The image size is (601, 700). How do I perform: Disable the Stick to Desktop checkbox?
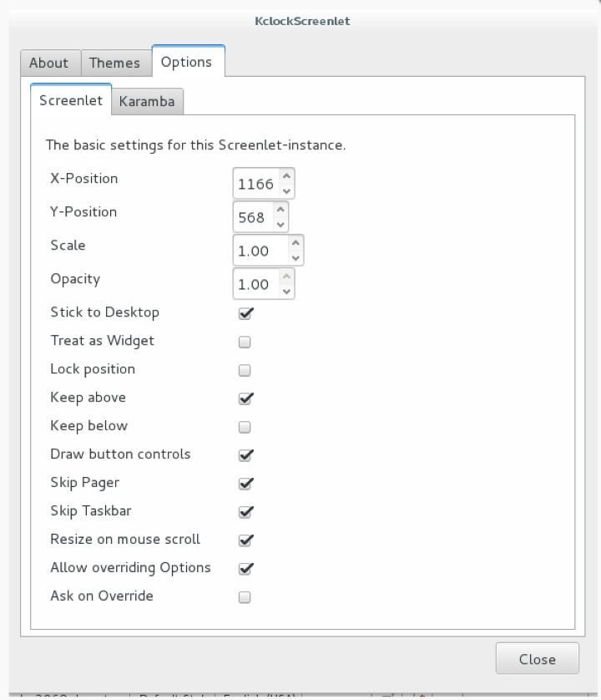245,313
